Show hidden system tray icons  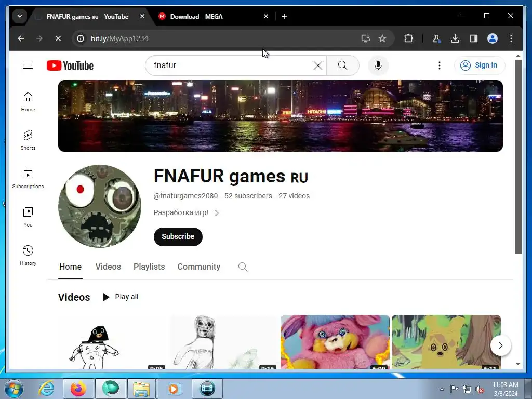442,389
